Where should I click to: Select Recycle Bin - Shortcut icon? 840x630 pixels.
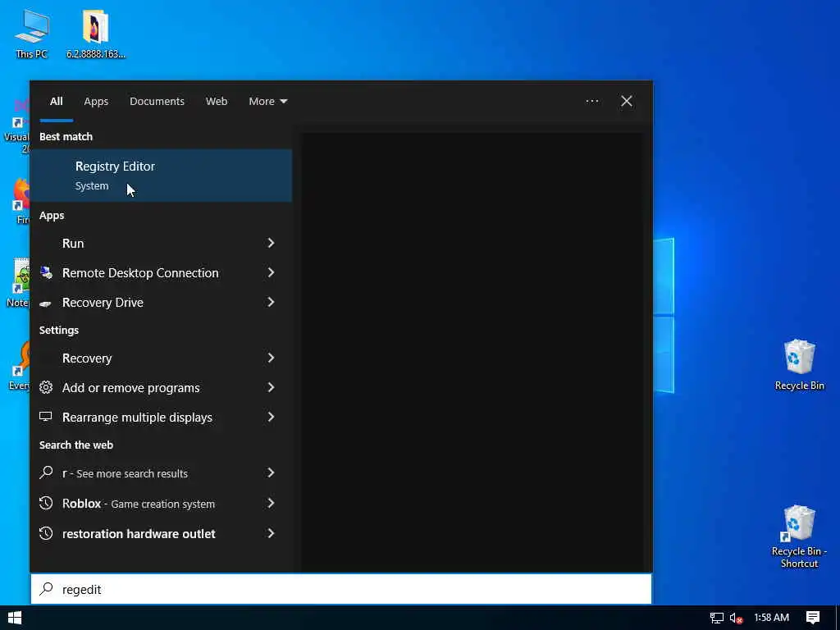pyautogui.click(x=799, y=536)
